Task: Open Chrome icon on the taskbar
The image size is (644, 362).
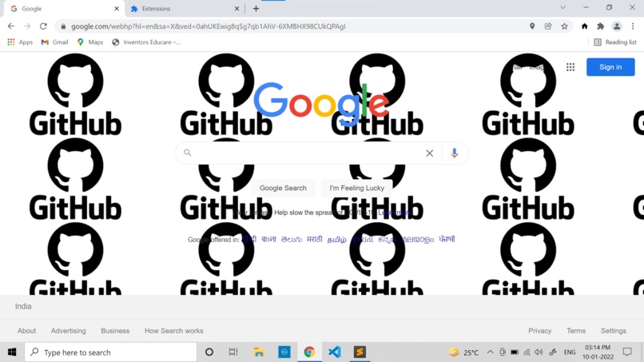Action: click(309, 352)
